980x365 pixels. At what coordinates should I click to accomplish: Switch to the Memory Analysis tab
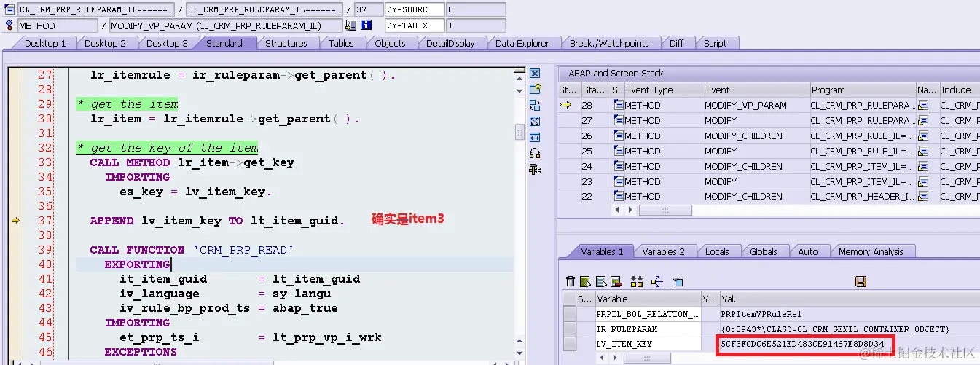coord(870,251)
